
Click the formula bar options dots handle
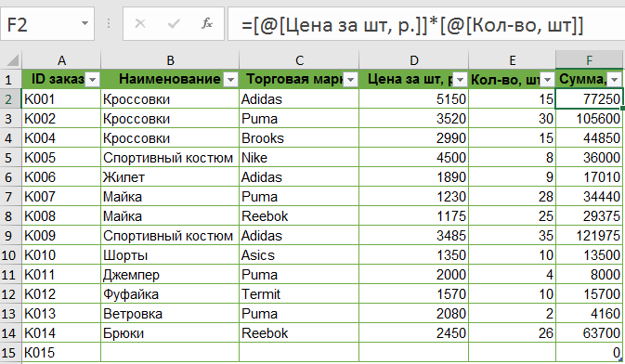click(x=109, y=24)
